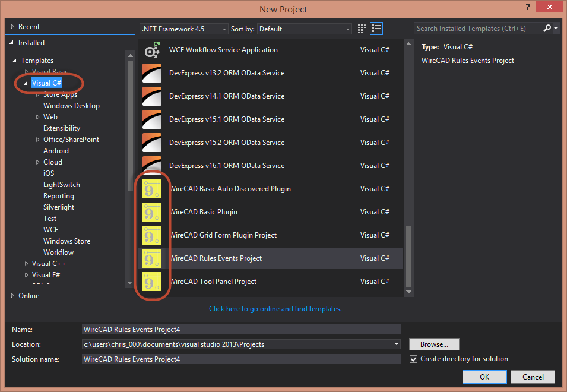The image size is (567, 392).
Task: Click the WireCAD Grid Form Plugin Project icon
Action: coord(152,235)
